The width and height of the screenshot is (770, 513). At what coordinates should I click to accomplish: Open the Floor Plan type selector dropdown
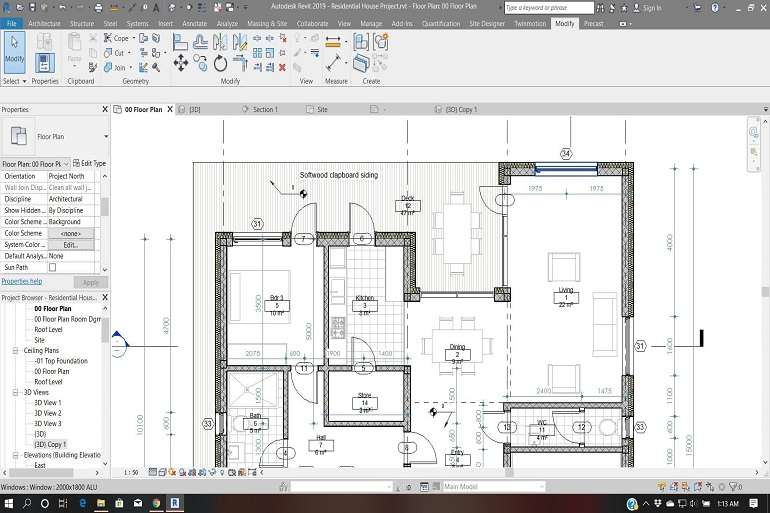pyautogui.click(x=105, y=135)
